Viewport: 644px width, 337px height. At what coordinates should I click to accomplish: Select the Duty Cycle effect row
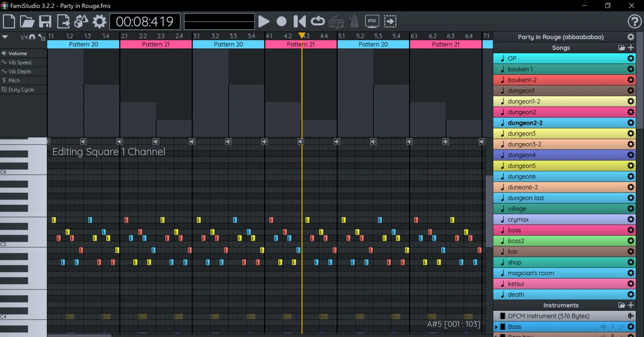tap(24, 90)
